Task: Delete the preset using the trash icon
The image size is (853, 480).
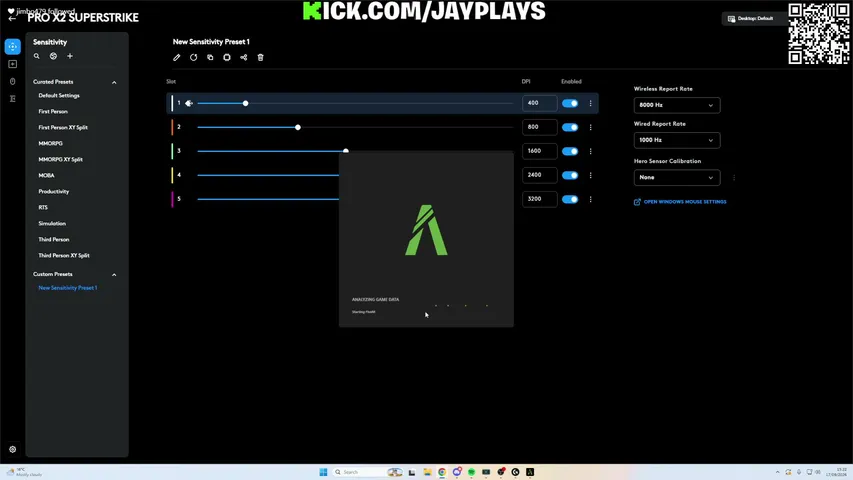Action: point(261,57)
